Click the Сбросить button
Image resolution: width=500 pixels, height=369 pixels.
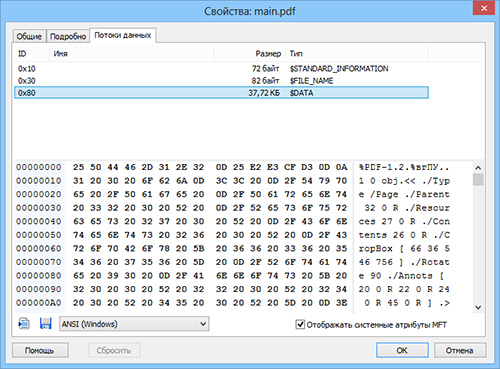pos(114,350)
